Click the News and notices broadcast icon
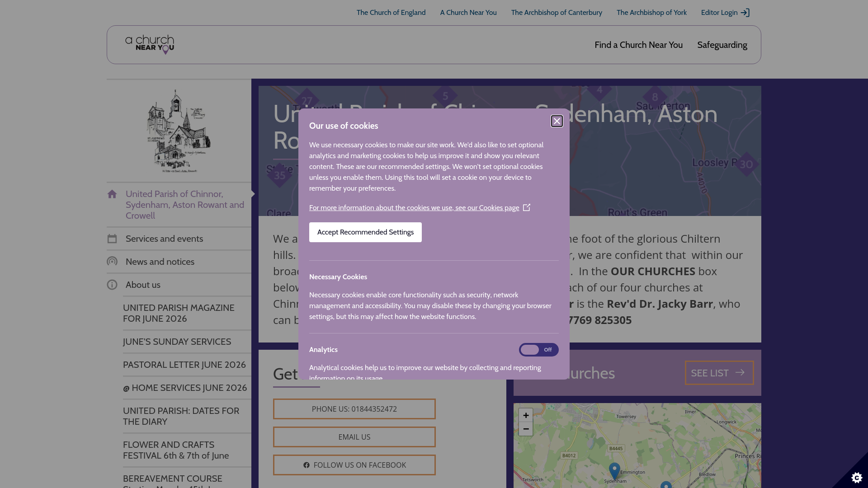This screenshot has height=488, width=868. (112, 262)
